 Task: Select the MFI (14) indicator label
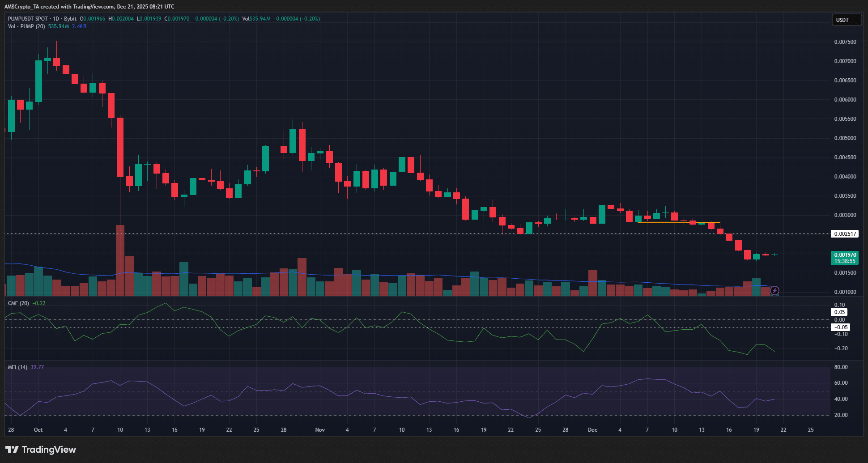tap(17, 367)
